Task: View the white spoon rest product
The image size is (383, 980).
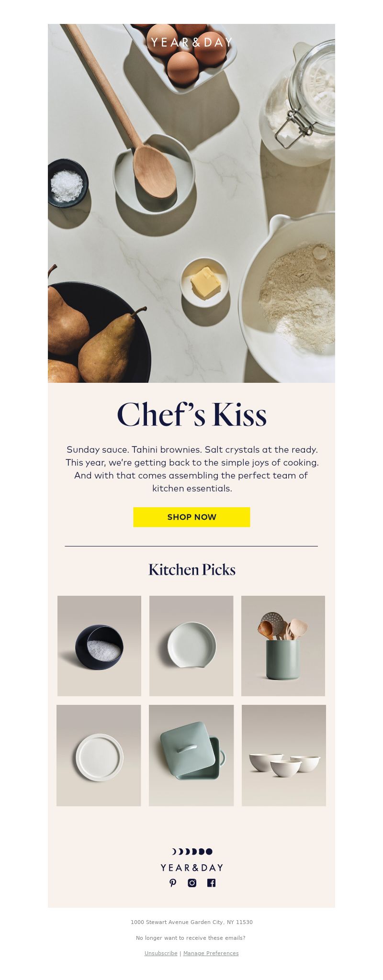Action: (x=191, y=646)
